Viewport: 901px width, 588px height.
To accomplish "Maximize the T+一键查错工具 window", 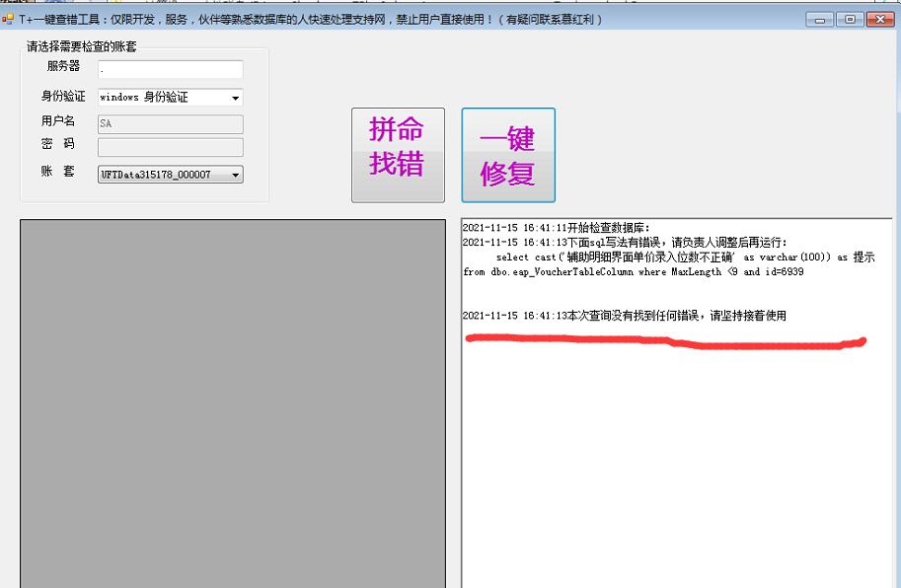I will [850, 20].
